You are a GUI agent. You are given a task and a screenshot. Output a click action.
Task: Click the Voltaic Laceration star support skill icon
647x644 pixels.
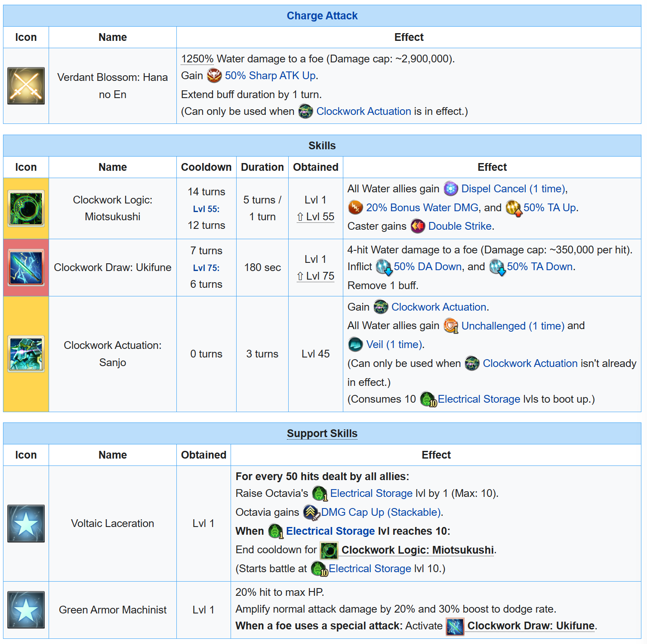pyautogui.click(x=26, y=524)
